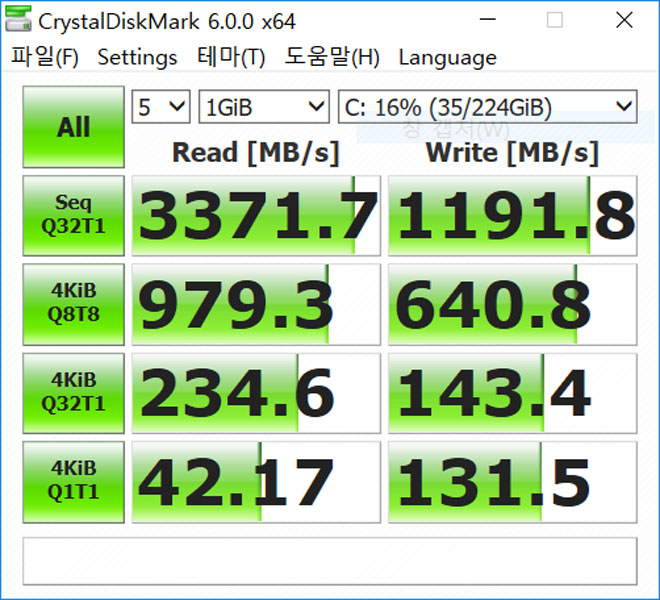Click the Write [MB/s] column header
The width and height of the screenshot is (660, 600).
tap(512, 152)
